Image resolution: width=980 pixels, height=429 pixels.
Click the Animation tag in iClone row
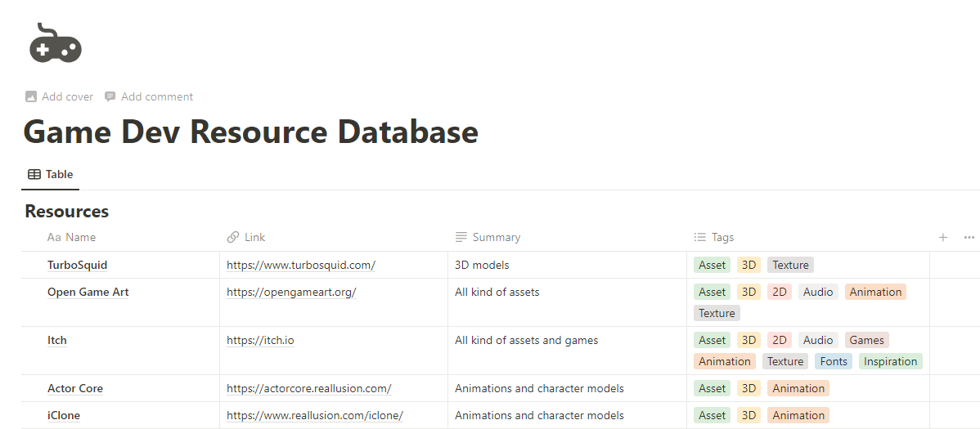[798, 415]
